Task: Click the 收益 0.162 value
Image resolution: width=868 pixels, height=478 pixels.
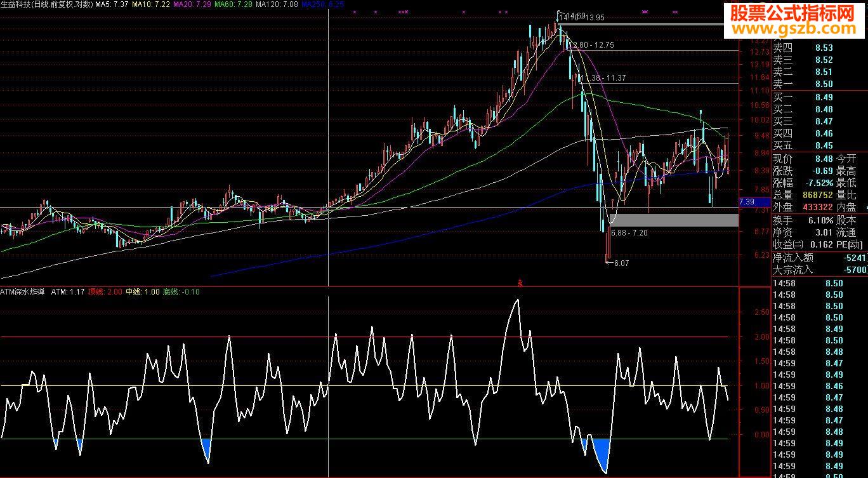Action: [820, 244]
